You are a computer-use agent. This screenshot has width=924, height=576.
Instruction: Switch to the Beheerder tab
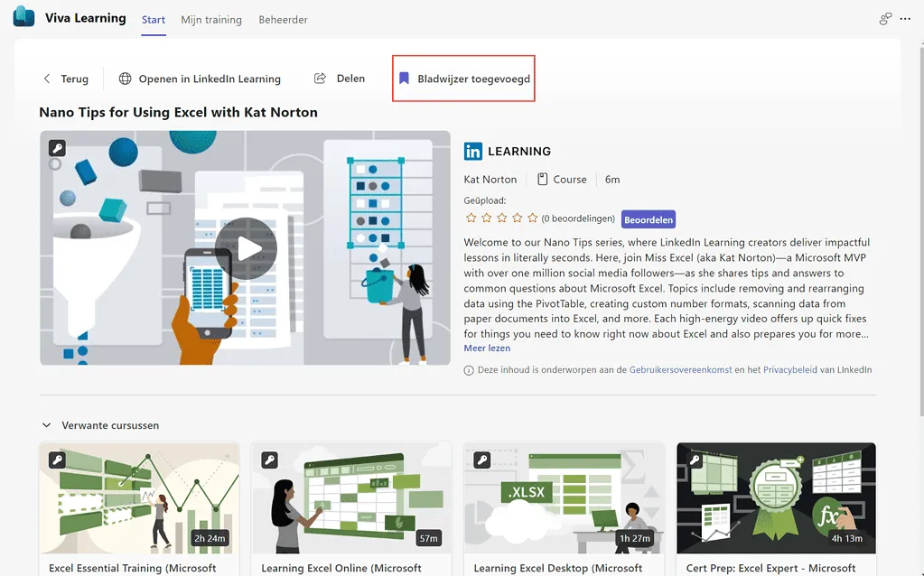pos(283,20)
